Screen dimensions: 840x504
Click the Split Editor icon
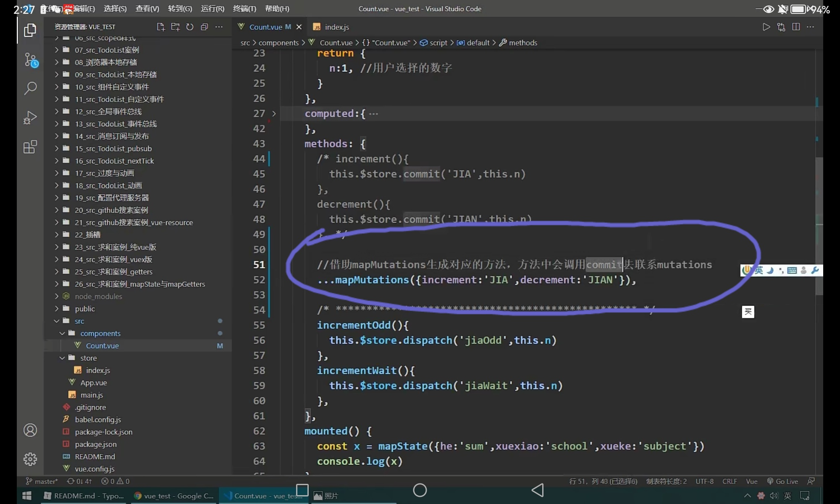796,27
